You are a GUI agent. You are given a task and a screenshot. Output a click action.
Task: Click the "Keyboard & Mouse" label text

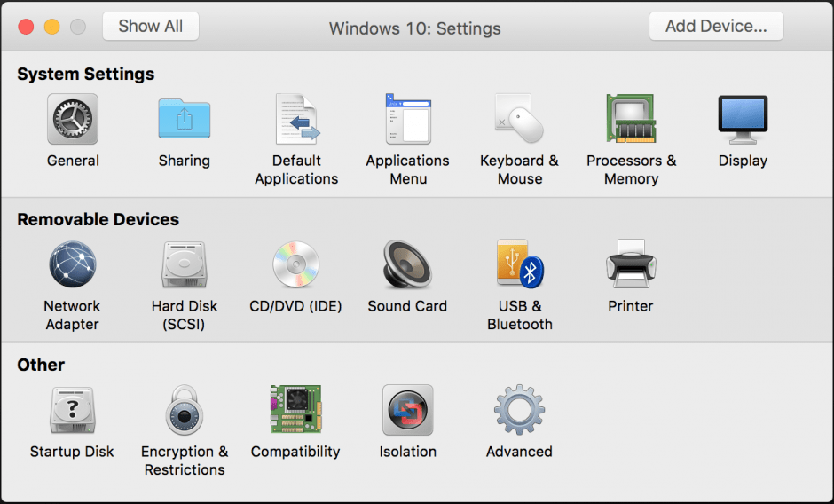click(x=519, y=169)
